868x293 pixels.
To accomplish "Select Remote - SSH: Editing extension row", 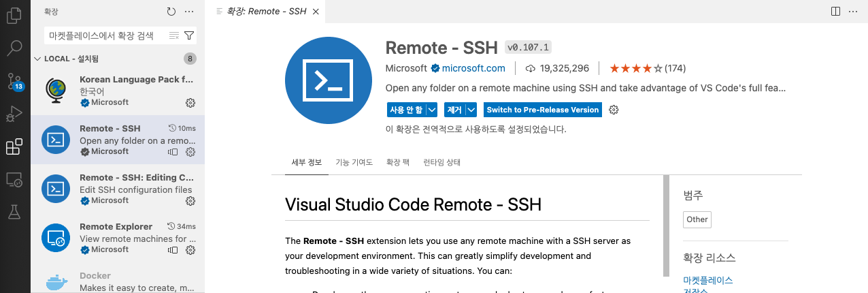I will click(x=118, y=189).
